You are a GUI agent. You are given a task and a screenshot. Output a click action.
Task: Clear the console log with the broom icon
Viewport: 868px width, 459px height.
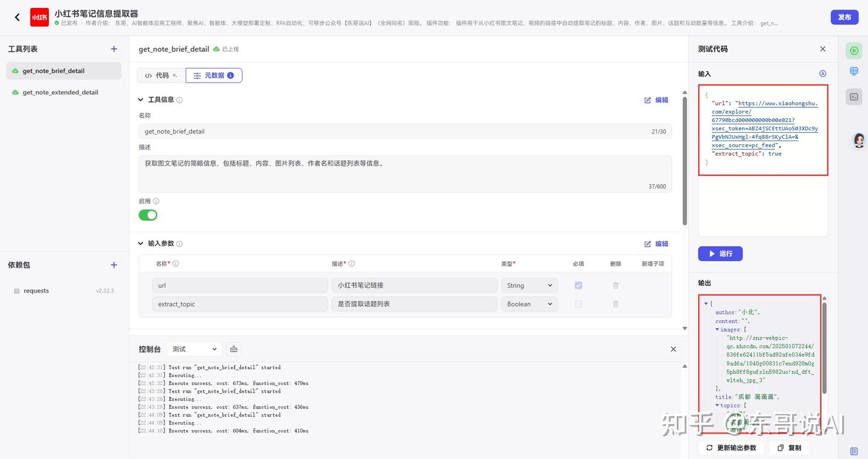click(x=234, y=349)
